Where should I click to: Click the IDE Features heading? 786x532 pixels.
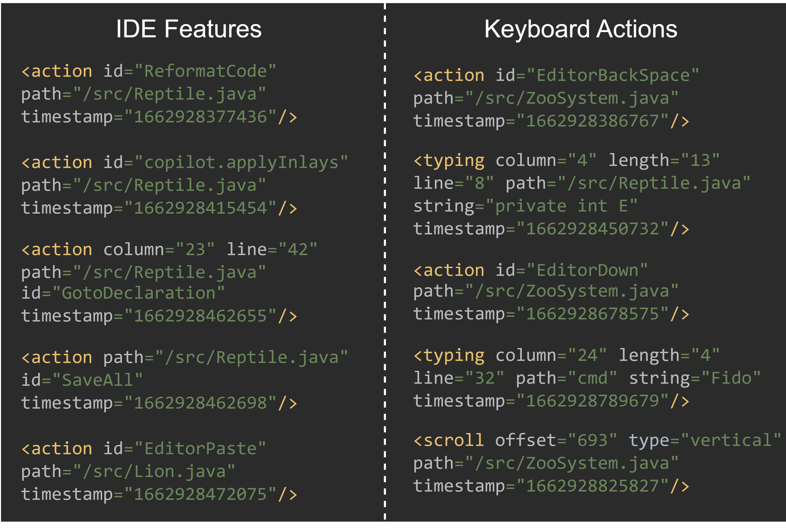pos(189,29)
